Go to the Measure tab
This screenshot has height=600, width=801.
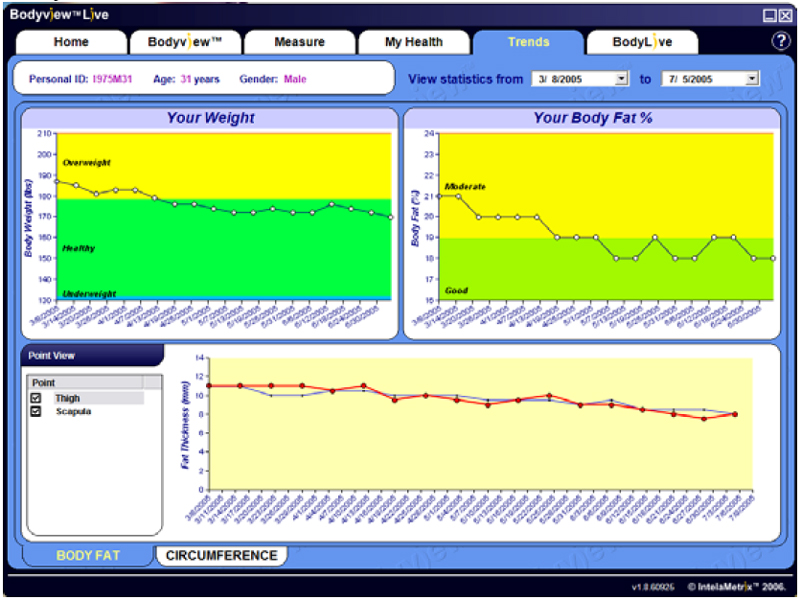coord(299,42)
